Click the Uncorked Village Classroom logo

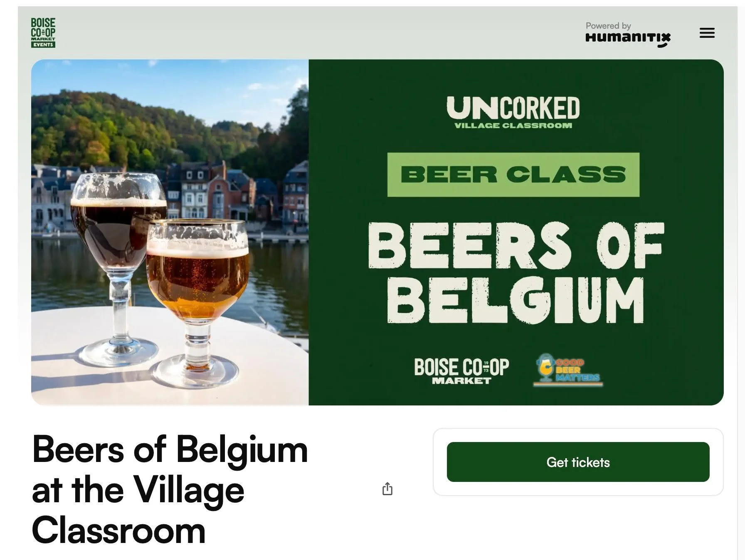(x=513, y=113)
